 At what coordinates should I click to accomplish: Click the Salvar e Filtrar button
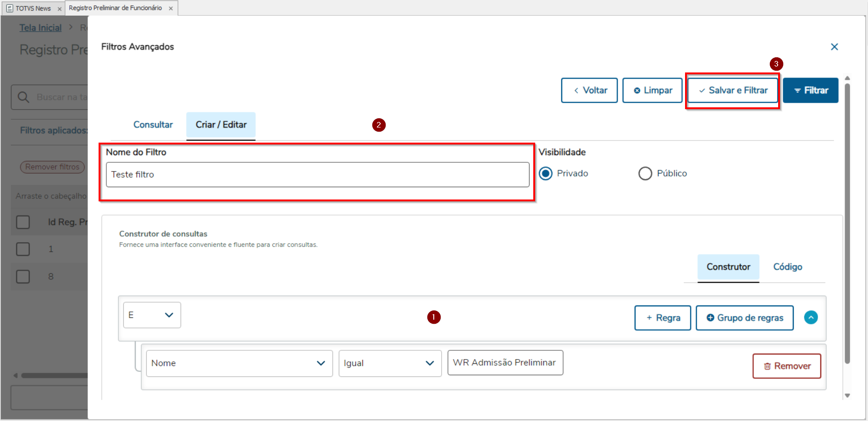[733, 90]
